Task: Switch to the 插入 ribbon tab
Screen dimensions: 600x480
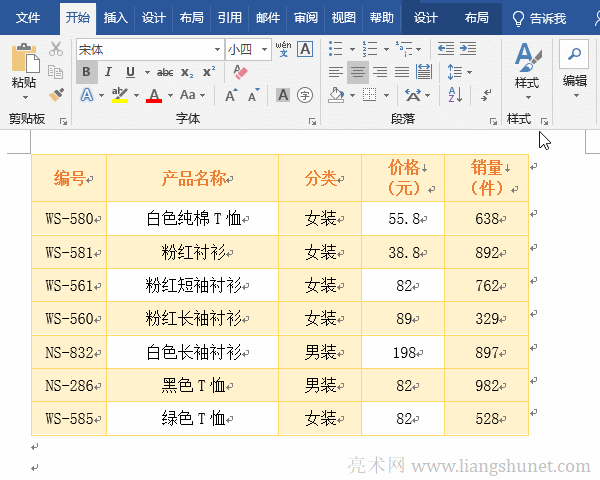Action: (x=116, y=18)
